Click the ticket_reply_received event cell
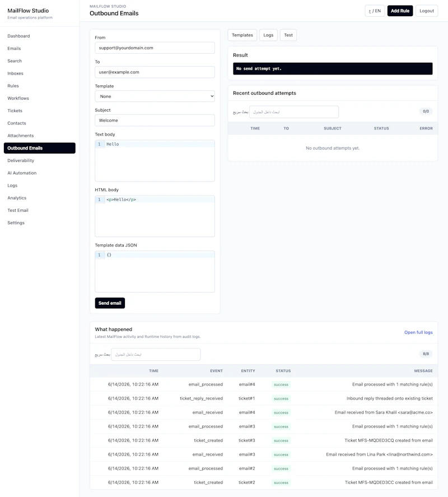Screen dimensions: 448x497 (x=201, y=398)
